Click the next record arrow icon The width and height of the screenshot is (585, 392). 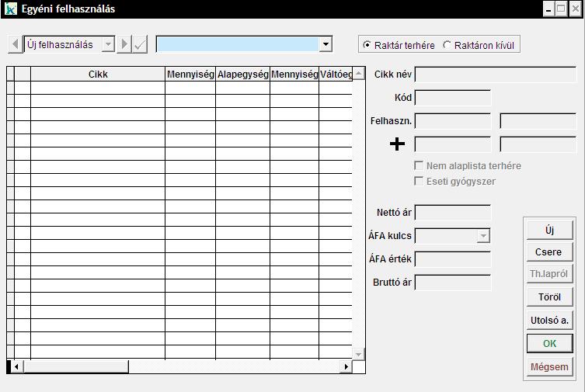click(124, 45)
